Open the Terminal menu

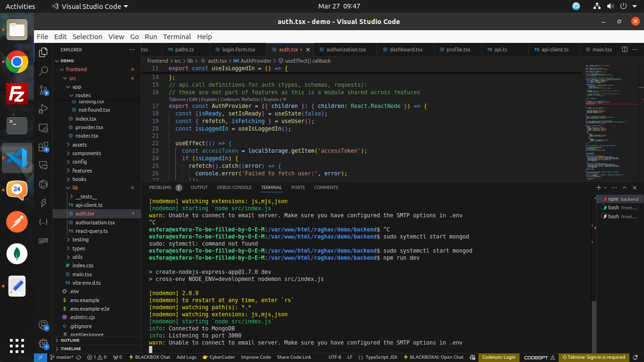pos(177,37)
